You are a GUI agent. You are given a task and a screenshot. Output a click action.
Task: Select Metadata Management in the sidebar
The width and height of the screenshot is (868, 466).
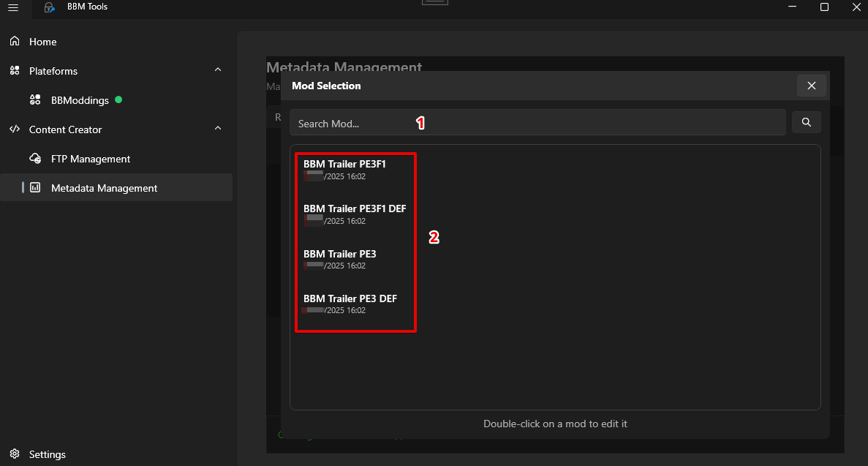(x=104, y=188)
